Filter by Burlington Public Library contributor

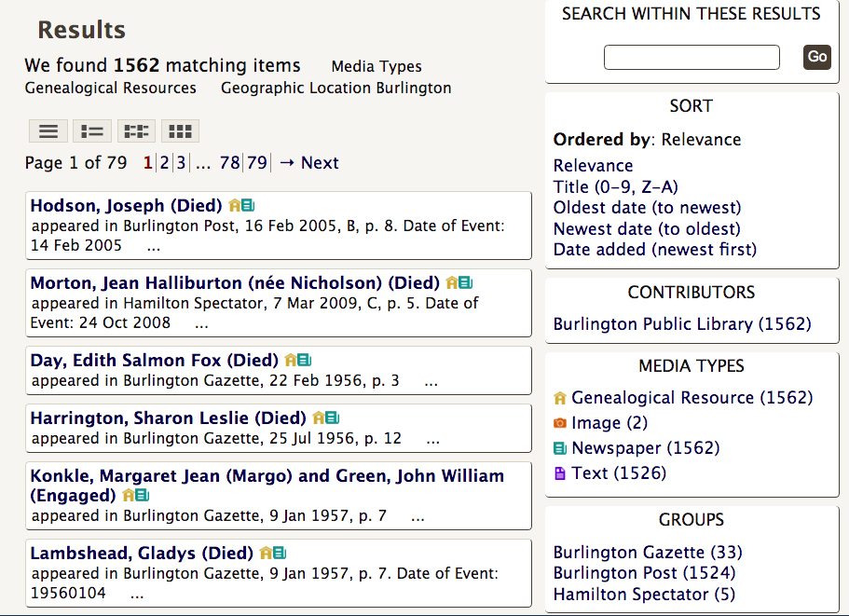pos(681,324)
